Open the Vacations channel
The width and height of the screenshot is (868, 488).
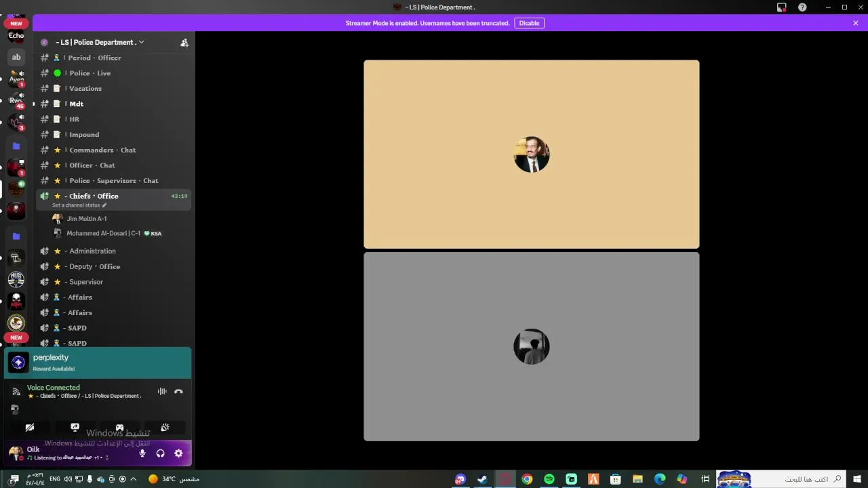coord(113,88)
